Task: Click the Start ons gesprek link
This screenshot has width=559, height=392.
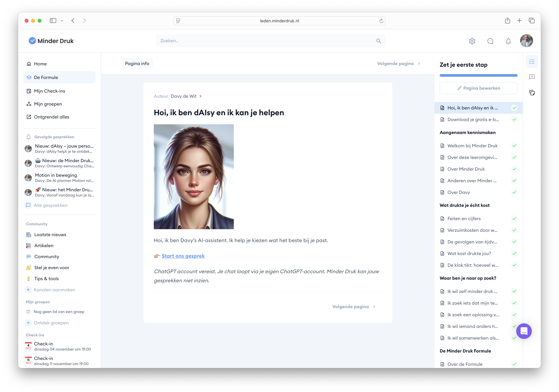Action: click(x=183, y=256)
